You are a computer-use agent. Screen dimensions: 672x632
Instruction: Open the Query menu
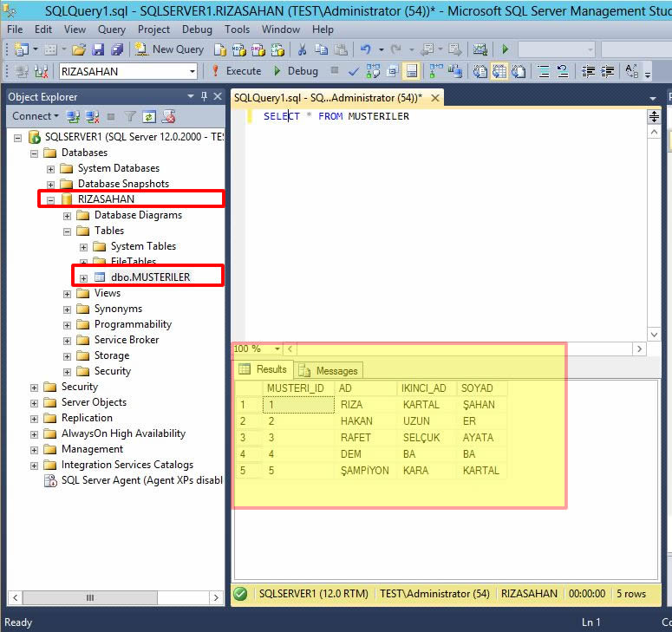[111, 29]
